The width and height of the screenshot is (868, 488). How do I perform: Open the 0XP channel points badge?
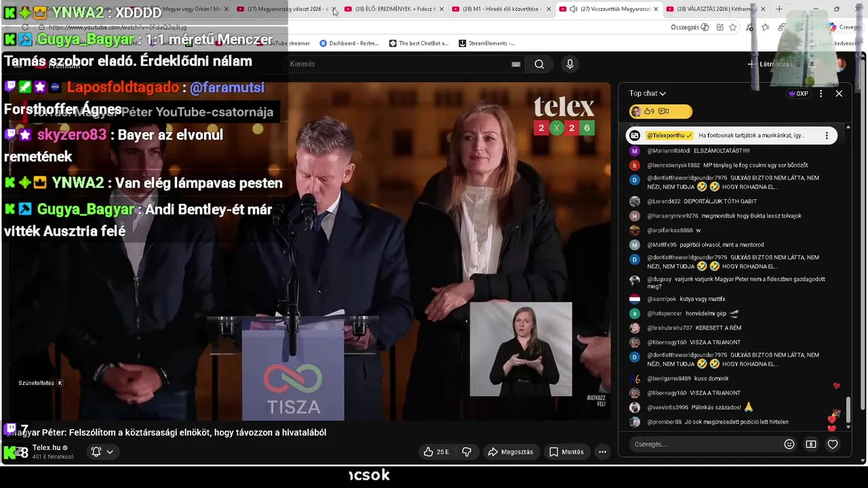click(798, 94)
